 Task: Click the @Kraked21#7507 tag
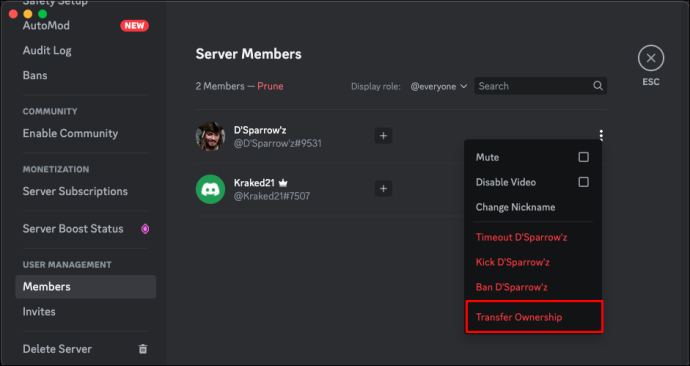click(x=272, y=196)
